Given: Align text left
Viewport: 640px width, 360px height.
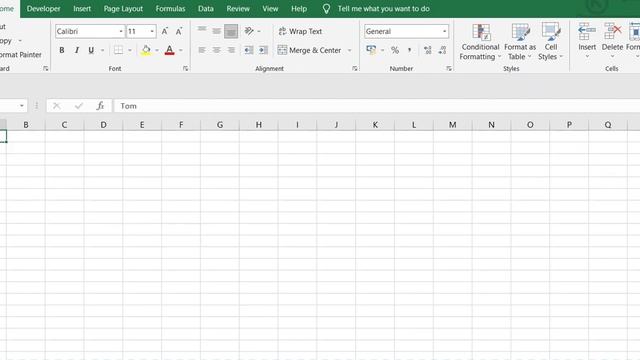Looking at the screenshot, I should 202,50.
